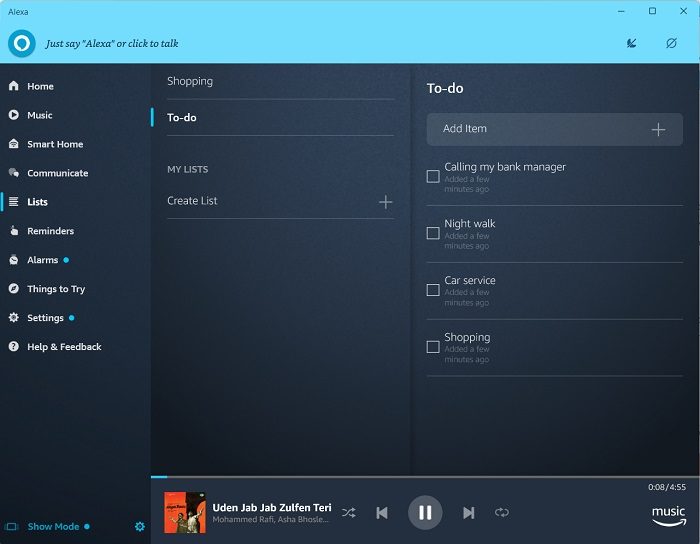
Task: Click the Amazon Music logo
Action: point(668,516)
